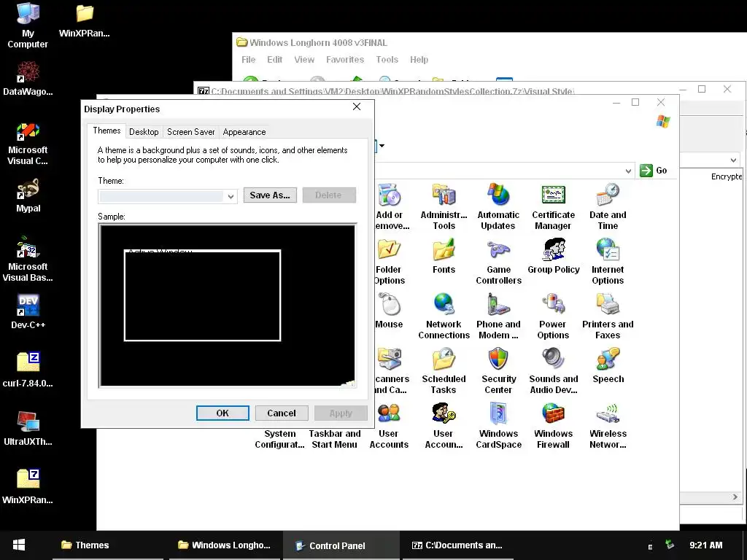Switch to Windows Longhorn taskbar button
747x560 pixels.
[224, 545]
